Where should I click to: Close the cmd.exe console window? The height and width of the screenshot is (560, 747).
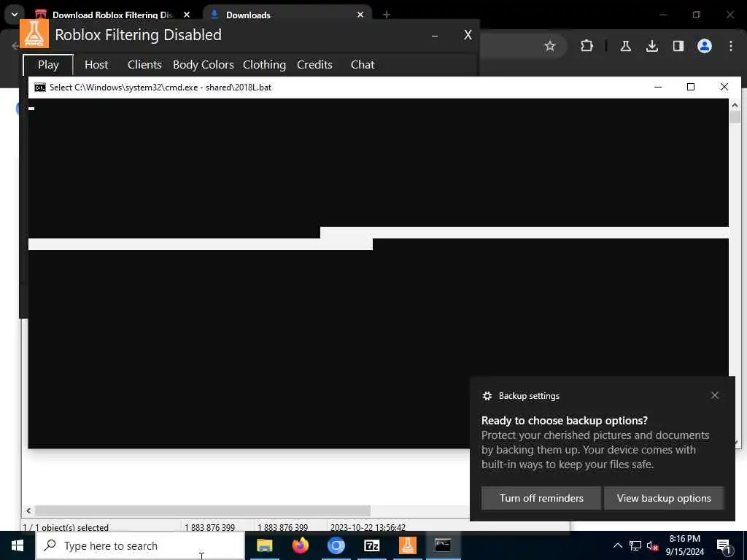pyautogui.click(x=724, y=87)
